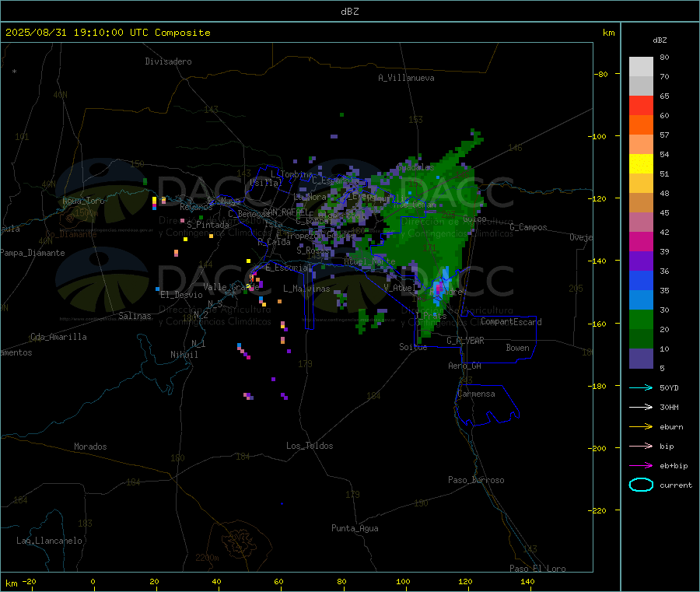Click the Carmensa map label
This screenshot has width=700, height=592.
click(x=476, y=394)
